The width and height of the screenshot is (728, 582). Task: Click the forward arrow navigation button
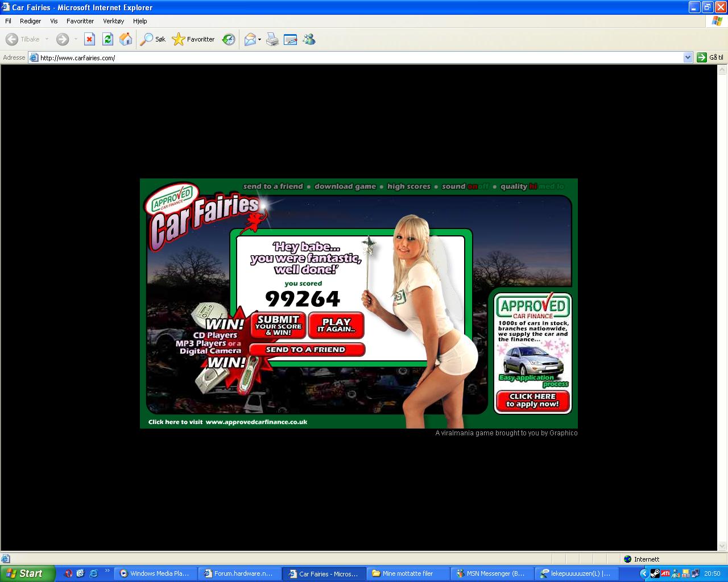coord(63,39)
